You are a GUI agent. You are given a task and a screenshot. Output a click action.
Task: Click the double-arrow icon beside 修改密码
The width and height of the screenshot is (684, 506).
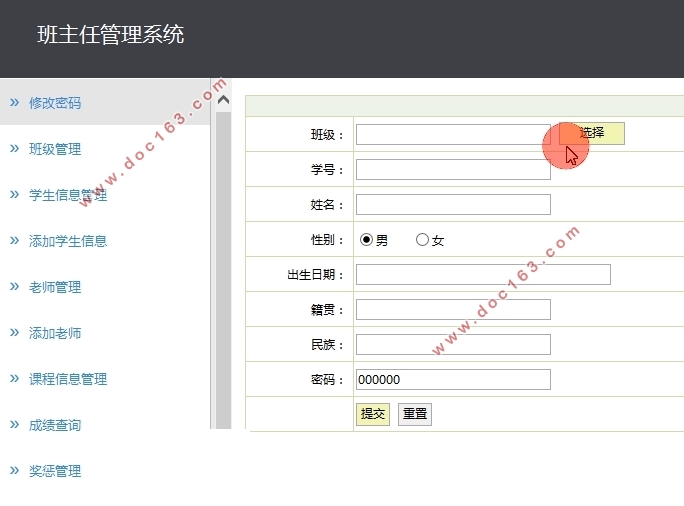coord(14,103)
